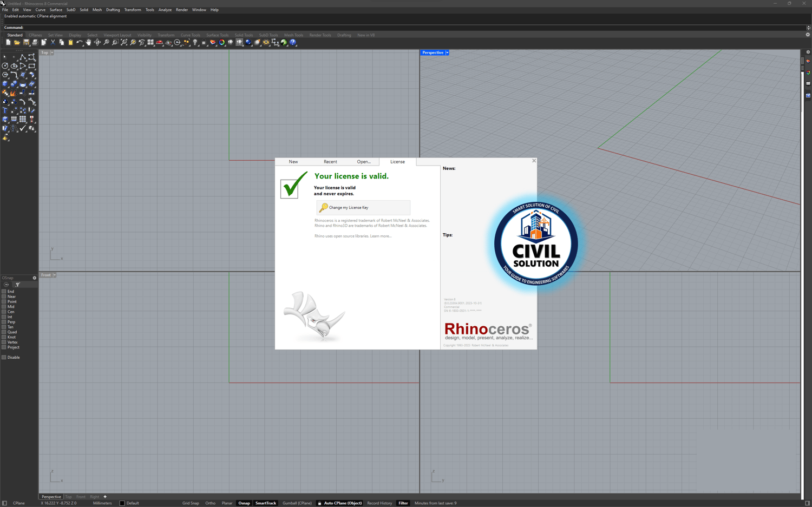Create a new file from the Standard toolbar
Viewport: 812px width, 507px height.
click(8, 42)
